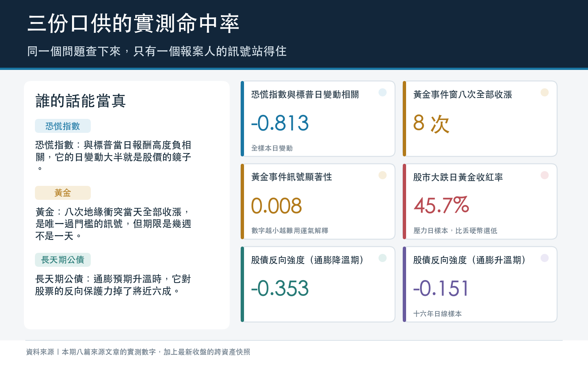Click the paragraph starting 恐慌指數：與標普當日報酬
Viewport: 588px width, 368px height.
coord(113,156)
